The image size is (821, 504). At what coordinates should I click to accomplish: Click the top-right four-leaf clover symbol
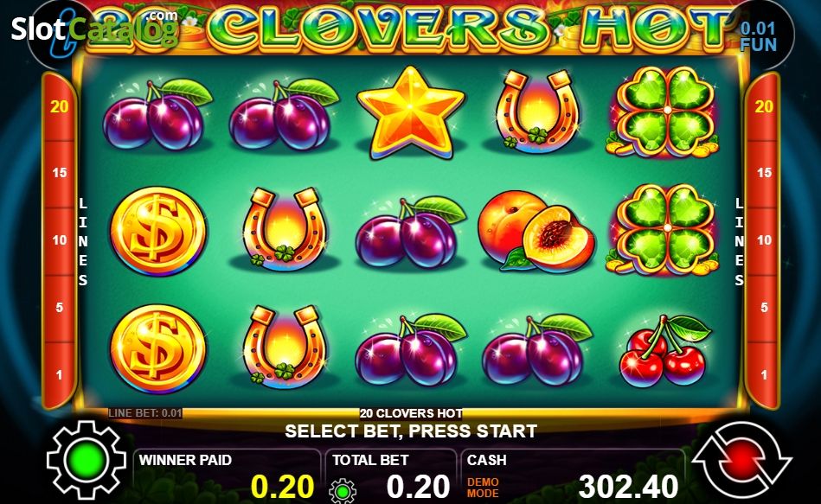pyautogui.click(x=663, y=112)
